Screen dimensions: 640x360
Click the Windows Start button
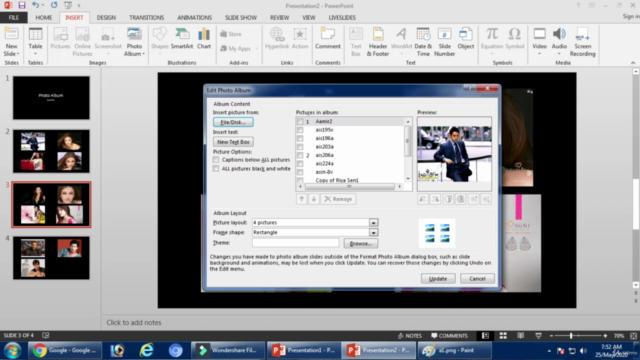click(x=12, y=351)
